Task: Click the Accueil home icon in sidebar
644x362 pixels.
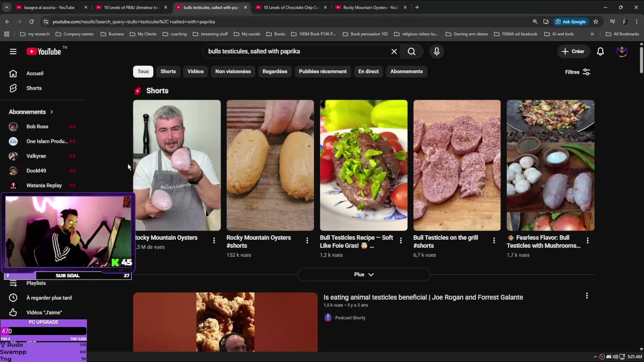Action: pyautogui.click(x=13, y=73)
